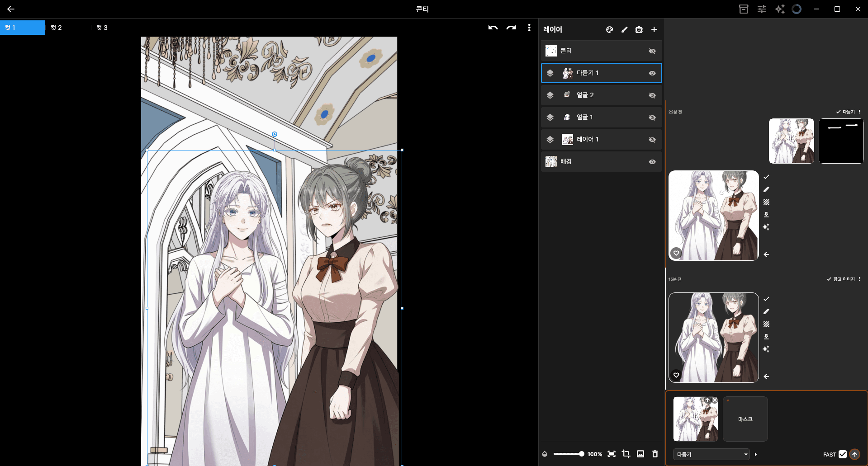
Task: Click the crop tool icon
Action: [x=626, y=454]
